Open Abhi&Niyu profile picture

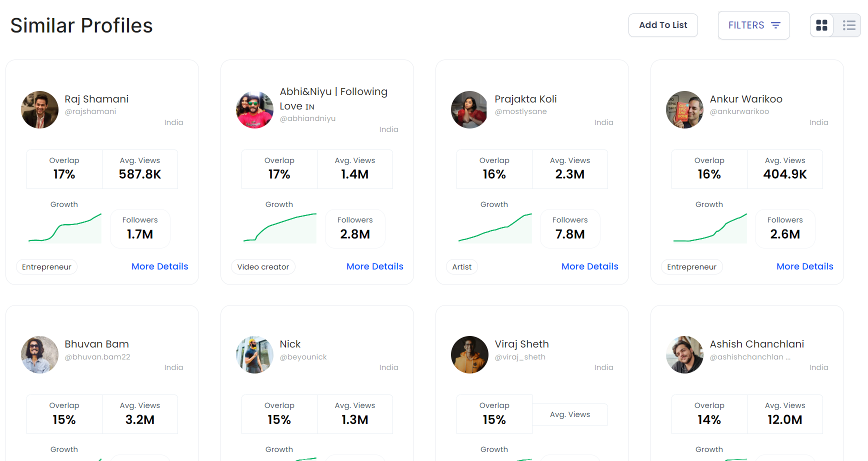click(x=254, y=109)
